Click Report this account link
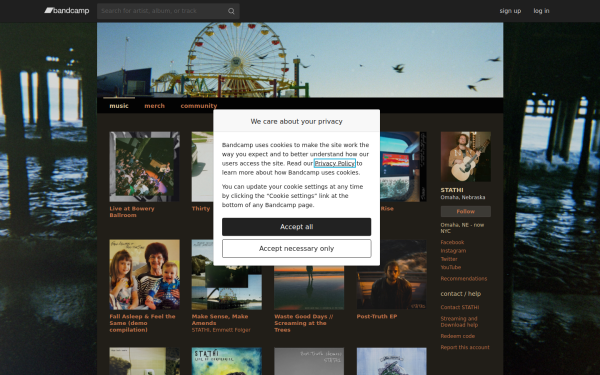600x375 pixels. (465, 347)
